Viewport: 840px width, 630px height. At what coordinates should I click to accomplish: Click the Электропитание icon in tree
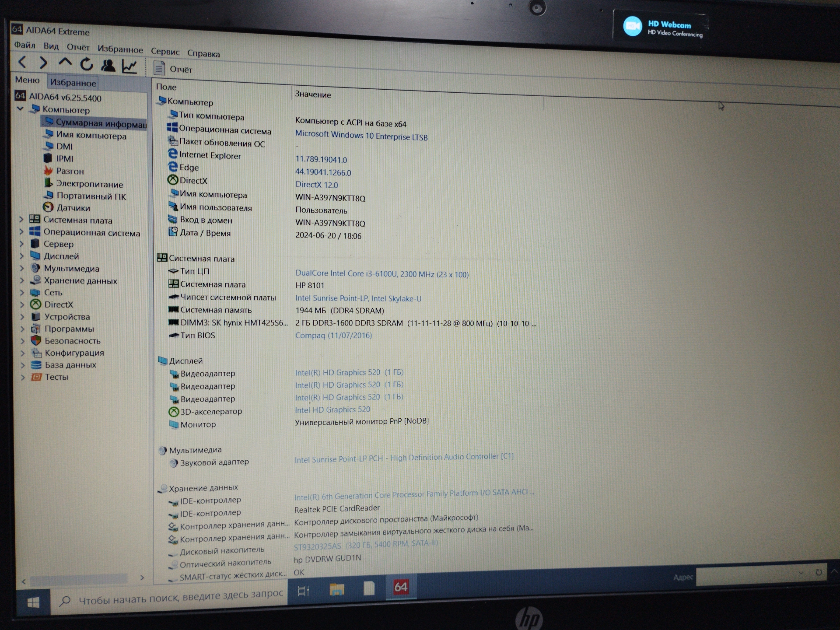click(48, 182)
